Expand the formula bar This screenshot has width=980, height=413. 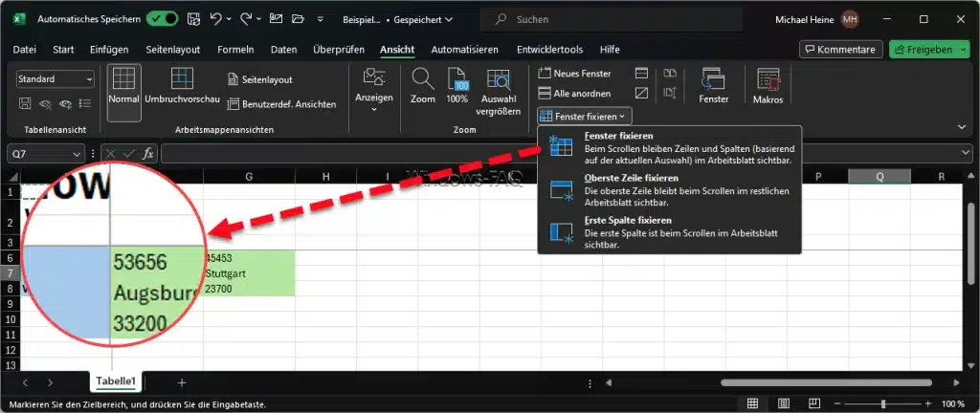pyautogui.click(x=967, y=154)
